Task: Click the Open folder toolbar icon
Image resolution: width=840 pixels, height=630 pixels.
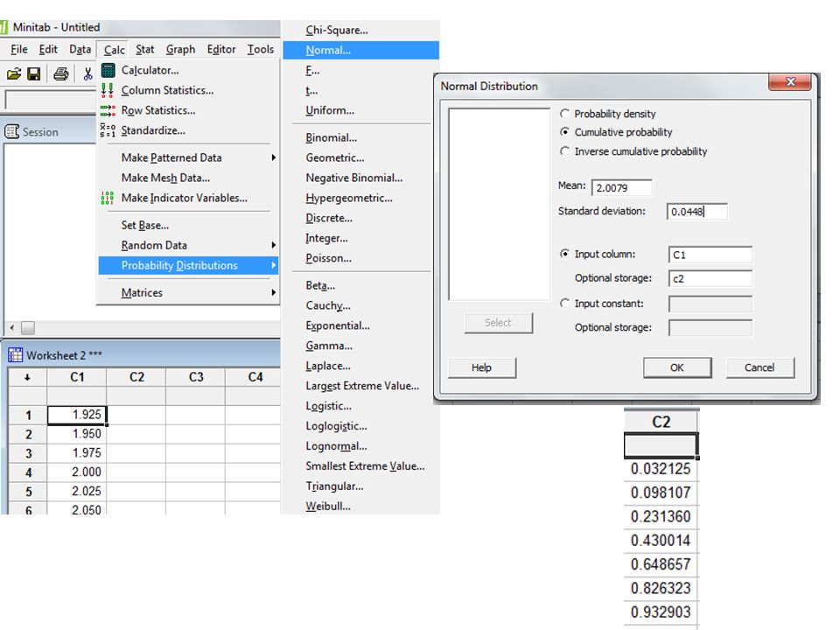Action: [x=14, y=73]
